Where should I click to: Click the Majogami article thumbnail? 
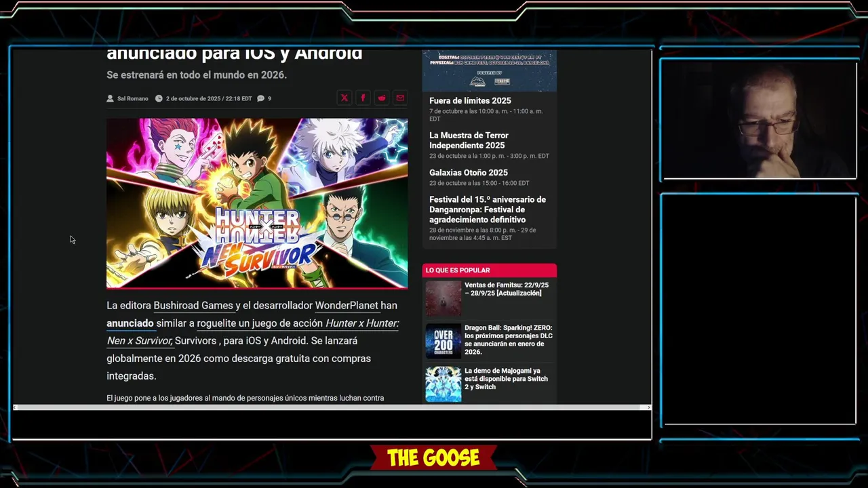(443, 384)
